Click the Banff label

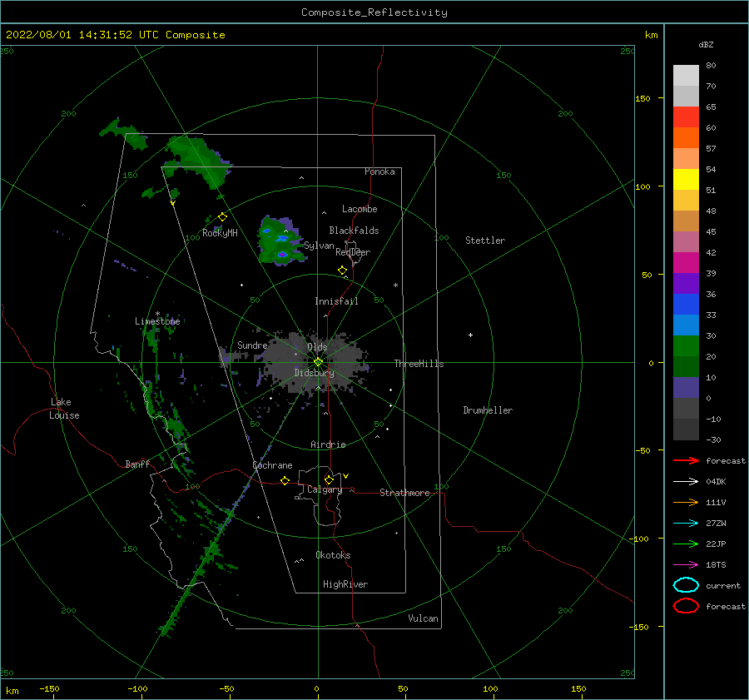[x=137, y=464]
